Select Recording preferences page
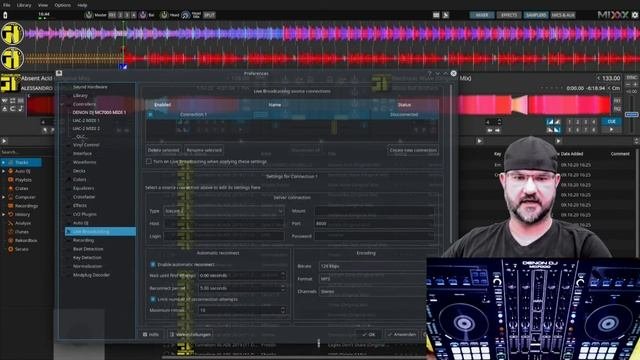The width and height of the screenshot is (640, 360). pos(83,240)
